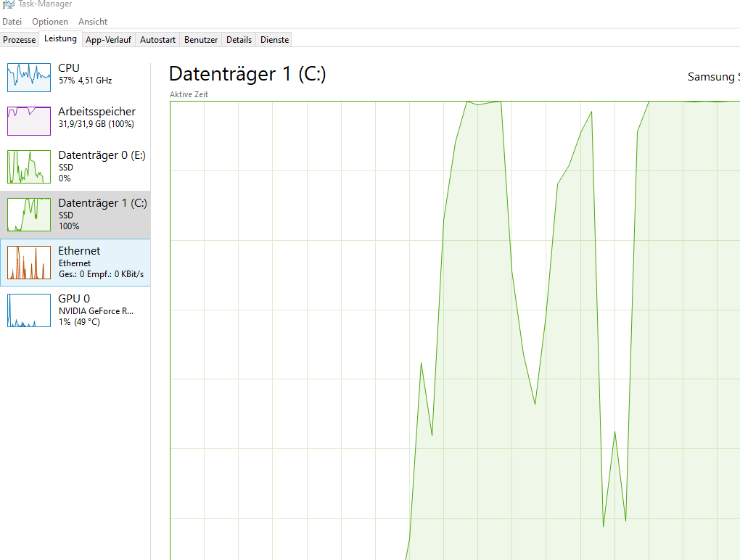Viewport: 740px width, 560px height.
Task: Select the CPU label in sidebar
Action: (68, 68)
